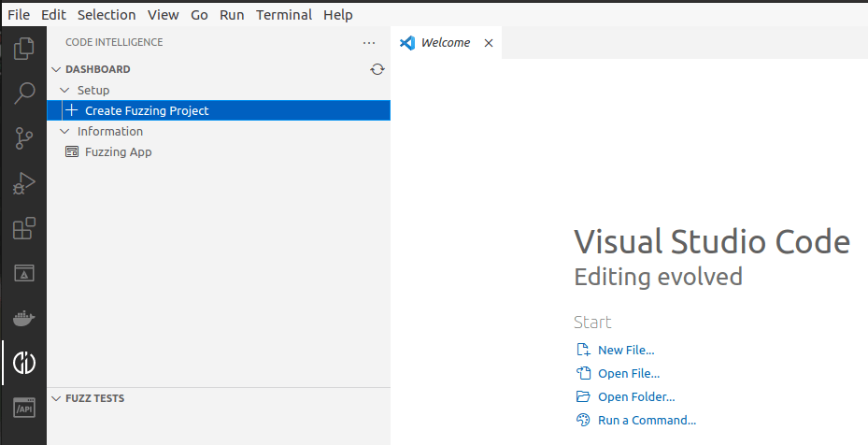Collapse the Information tree group
Image resolution: width=868 pixels, height=445 pixels.
click(64, 131)
